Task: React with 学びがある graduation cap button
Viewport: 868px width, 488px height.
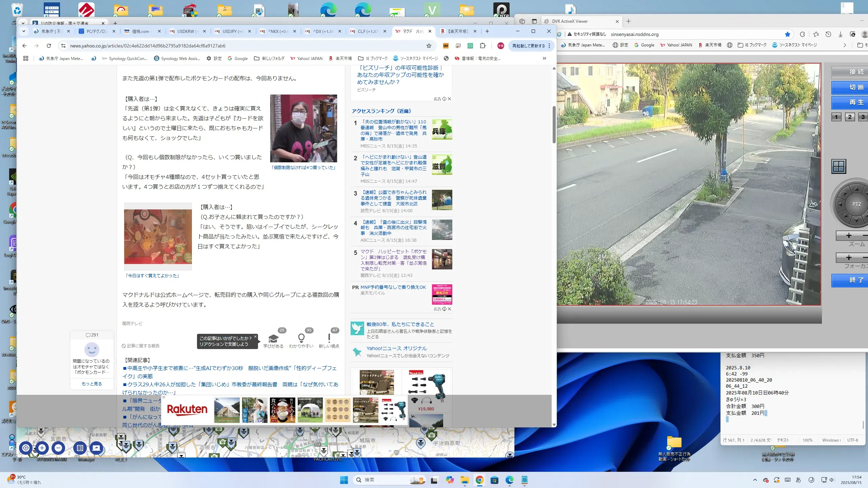Action: tap(273, 340)
